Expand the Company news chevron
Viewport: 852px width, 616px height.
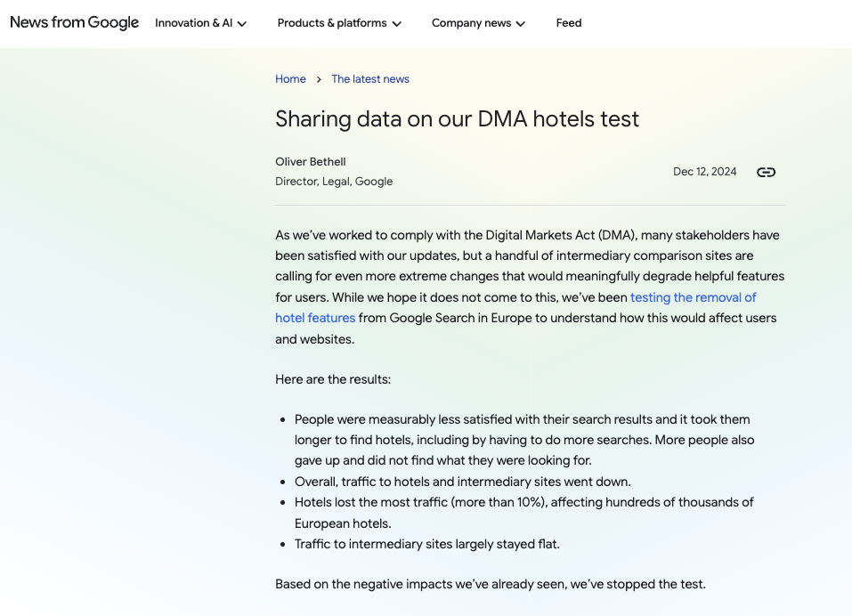coord(521,24)
